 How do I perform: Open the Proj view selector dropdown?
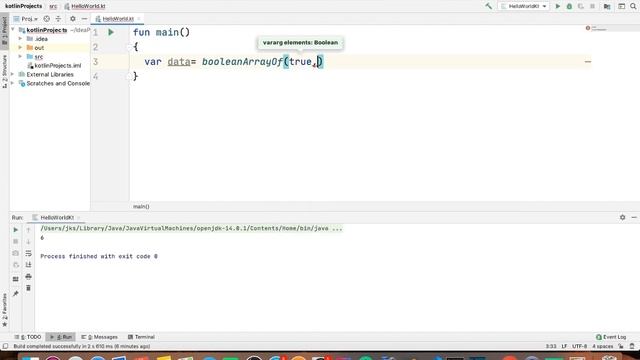(25, 19)
